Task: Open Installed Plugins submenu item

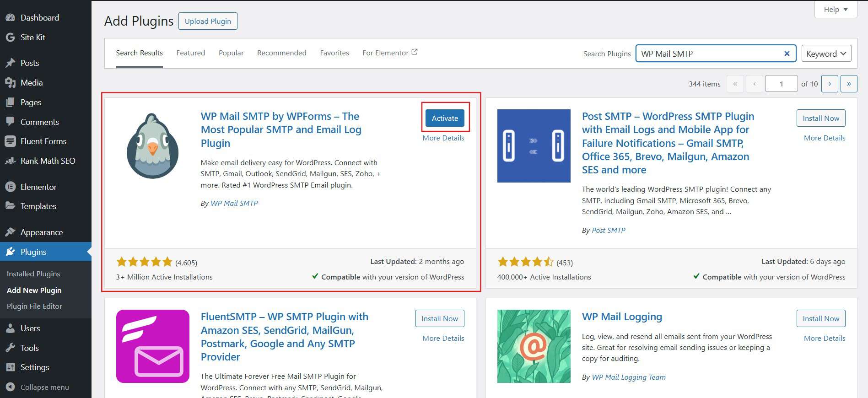Action: click(x=33, y=274)
